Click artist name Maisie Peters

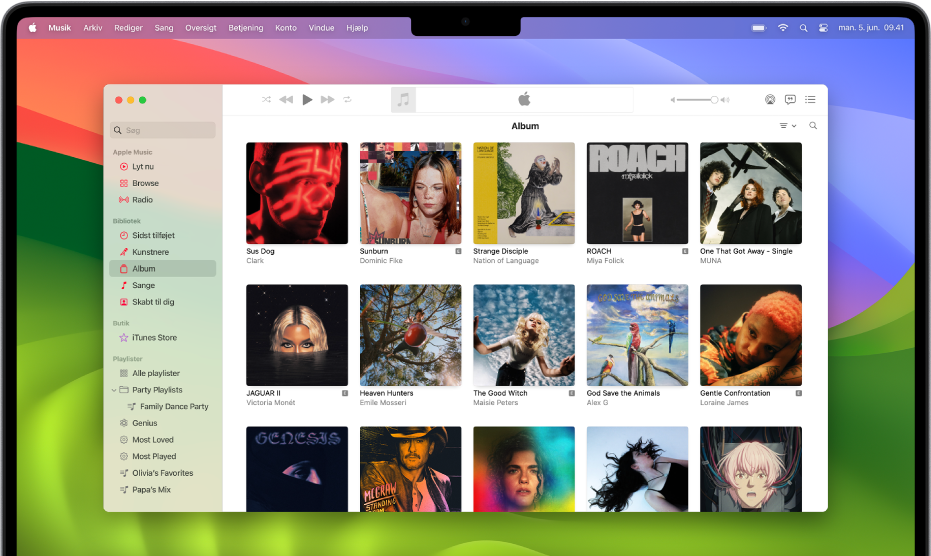coord(496,403)
